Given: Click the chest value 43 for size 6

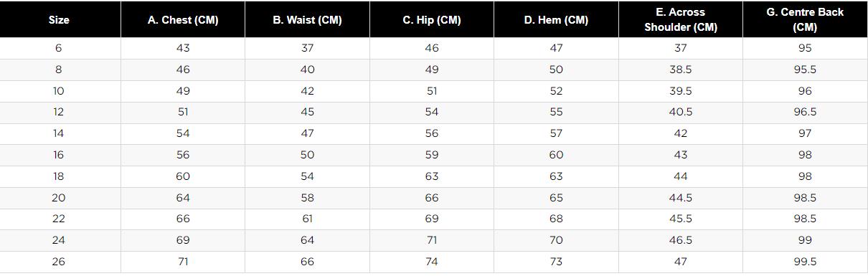Looking at the screenshot, I should click(x=183, y=48).
